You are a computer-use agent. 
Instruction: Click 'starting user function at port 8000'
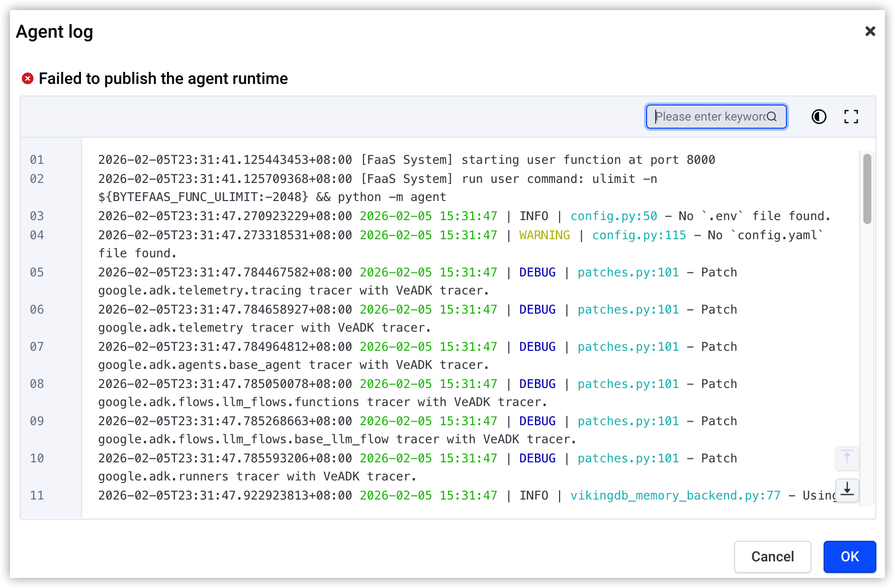(x=588, y=160)
